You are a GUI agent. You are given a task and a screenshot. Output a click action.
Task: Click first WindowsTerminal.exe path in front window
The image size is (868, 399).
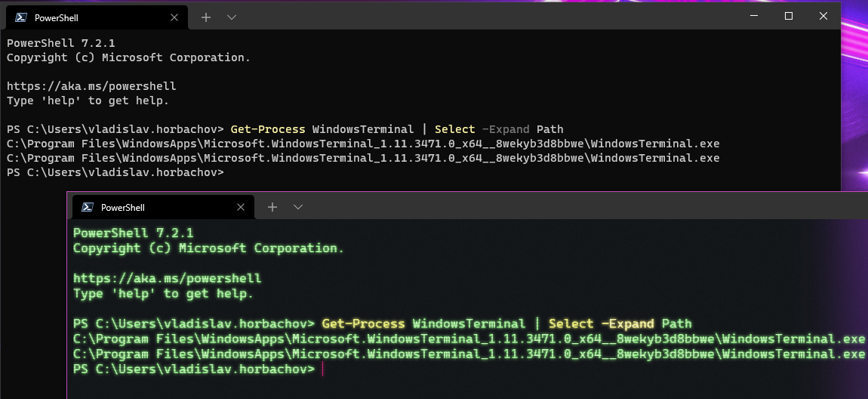(x=469, y=339)
